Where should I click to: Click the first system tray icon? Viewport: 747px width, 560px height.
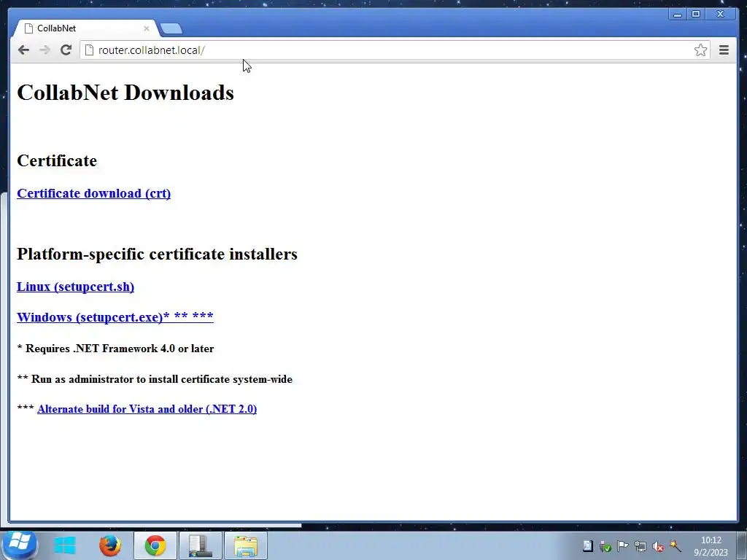588,546
